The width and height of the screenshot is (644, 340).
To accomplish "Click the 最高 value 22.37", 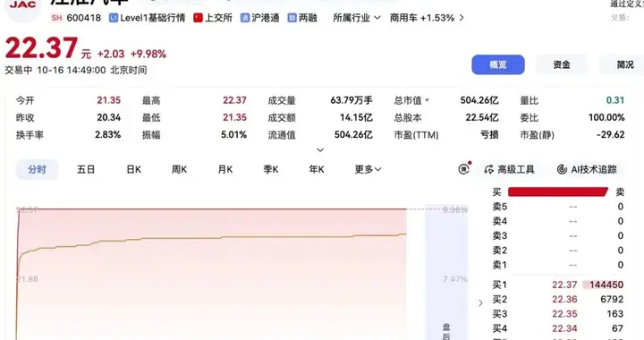I will pos(235,100).
